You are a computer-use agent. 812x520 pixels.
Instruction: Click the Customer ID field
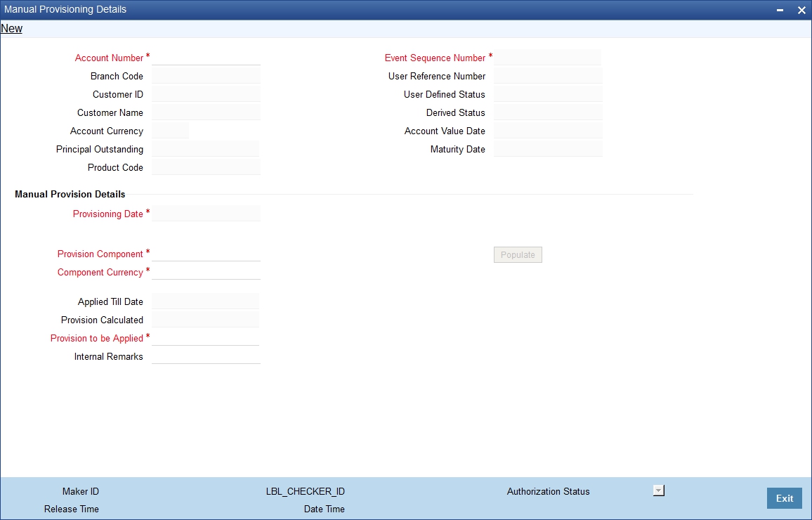click(206, 93)
